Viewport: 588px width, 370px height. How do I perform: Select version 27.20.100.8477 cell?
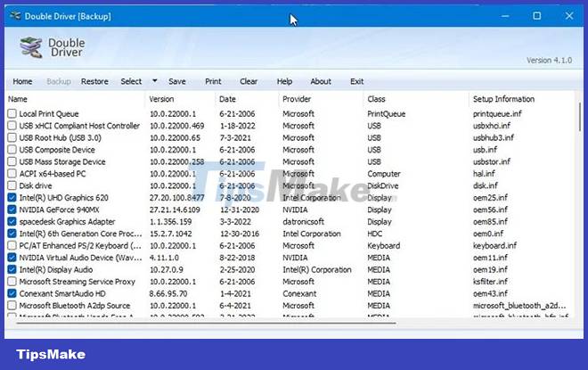[177, 198]
